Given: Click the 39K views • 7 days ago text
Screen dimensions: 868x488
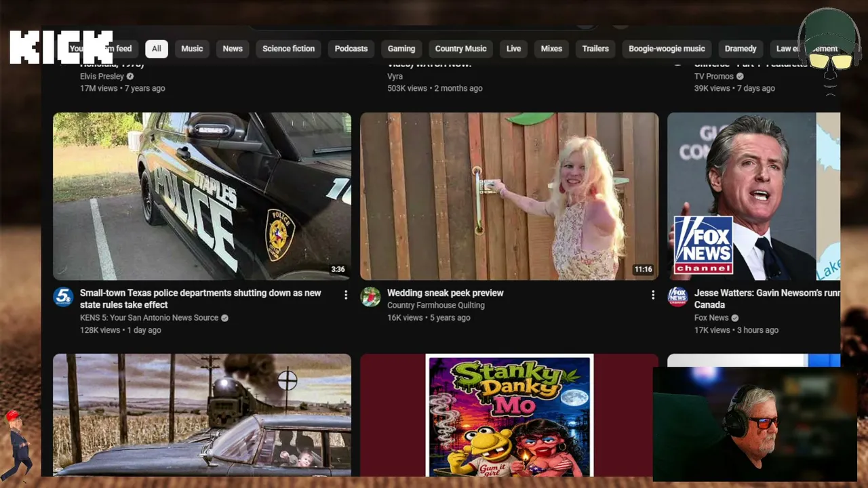Looking at the screenshot, I should pyautogui.click(x=734, y=88).
